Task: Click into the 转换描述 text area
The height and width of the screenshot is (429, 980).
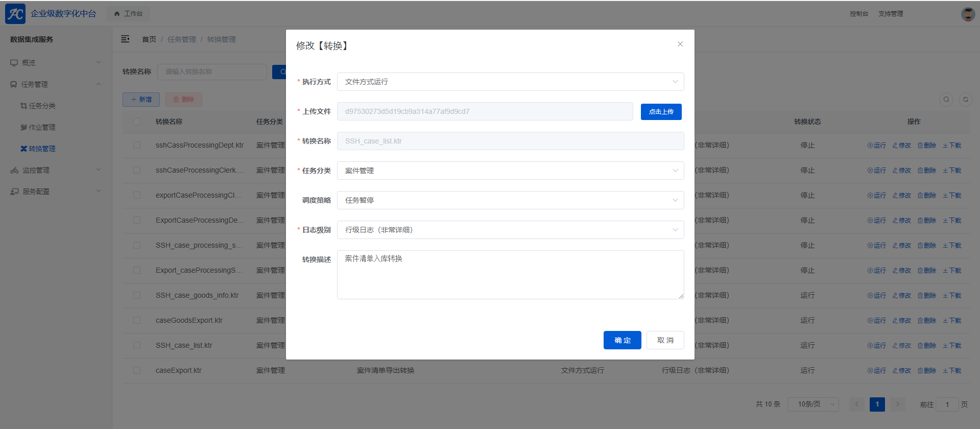Action: pyautogui.click(x=510, y=275)
